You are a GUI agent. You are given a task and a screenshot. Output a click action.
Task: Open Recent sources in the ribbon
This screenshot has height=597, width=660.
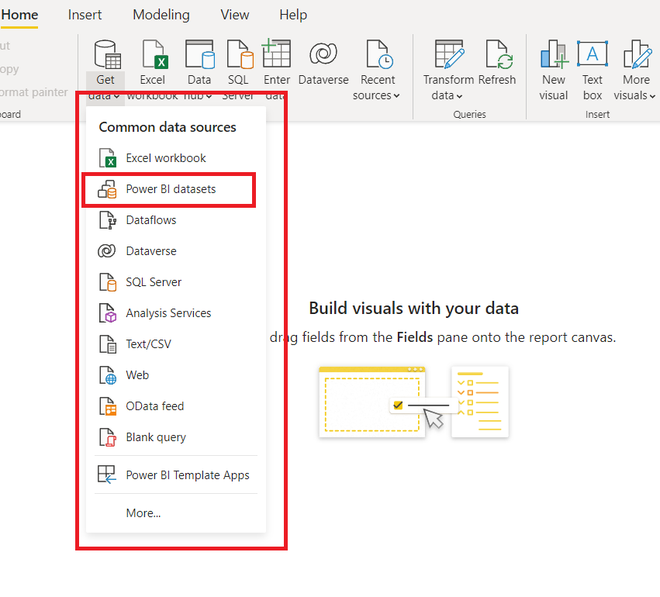coord(377,69)
